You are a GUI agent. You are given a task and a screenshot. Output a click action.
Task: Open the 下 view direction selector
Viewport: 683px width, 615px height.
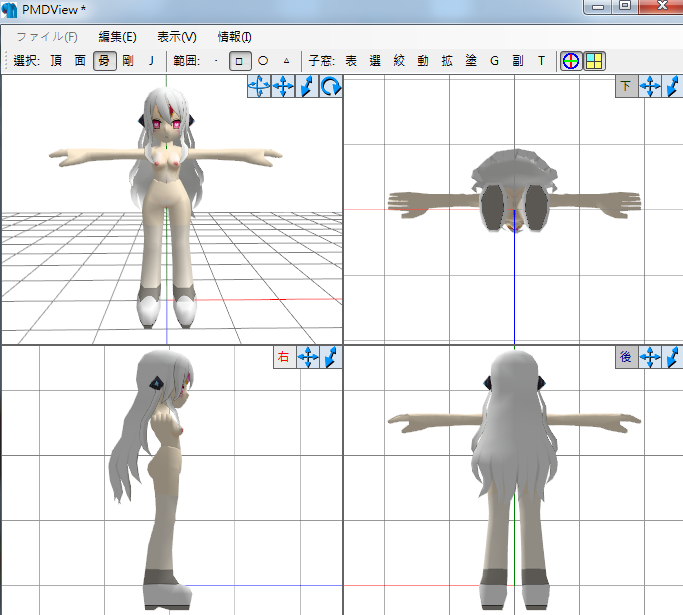pos(626,87)
